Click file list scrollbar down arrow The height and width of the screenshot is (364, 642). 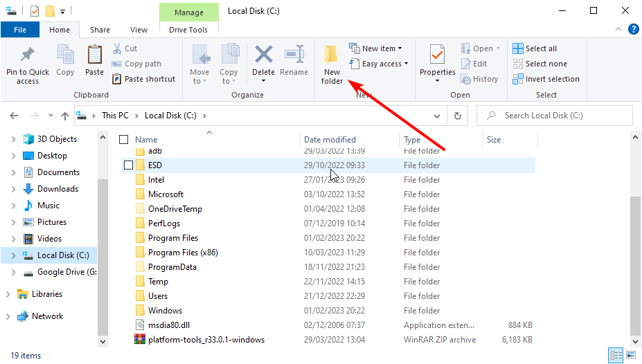[635, 341]
